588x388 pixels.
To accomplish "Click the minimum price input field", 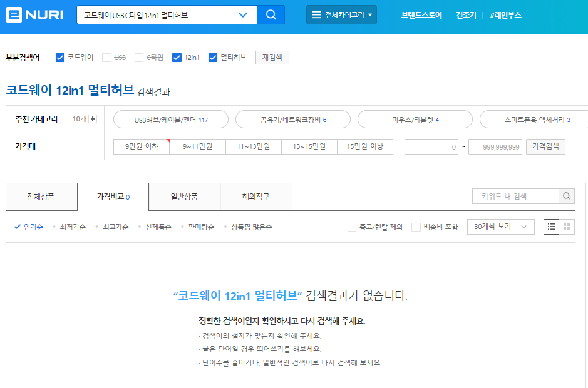I will (x=431, y=147).
